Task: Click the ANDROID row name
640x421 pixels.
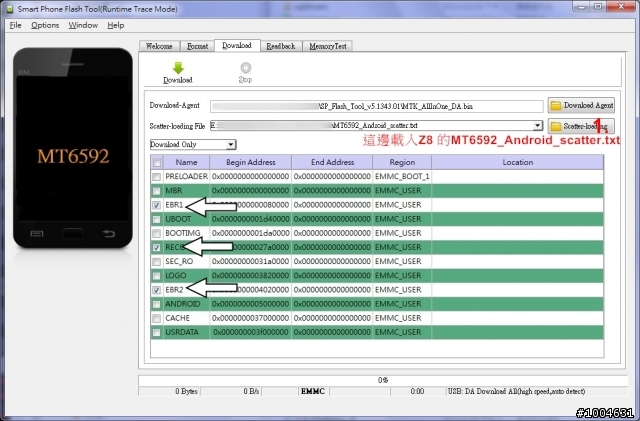Action: (182, 304)
